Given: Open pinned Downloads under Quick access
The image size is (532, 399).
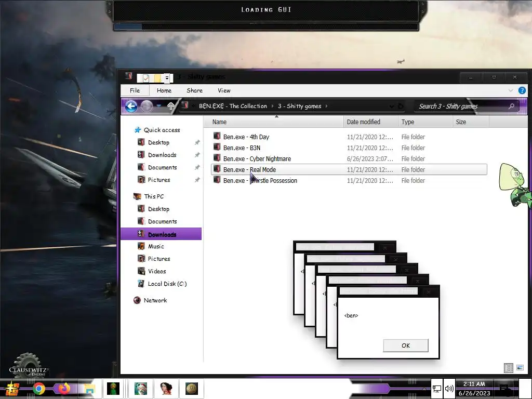Looking at the screenshot, I should point(162,155).
